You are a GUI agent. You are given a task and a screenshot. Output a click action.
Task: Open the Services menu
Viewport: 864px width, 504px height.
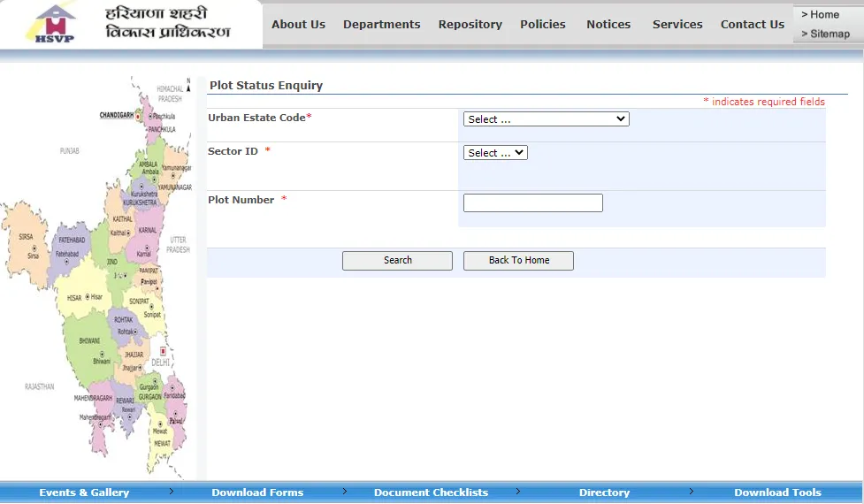tap(677, 25)
